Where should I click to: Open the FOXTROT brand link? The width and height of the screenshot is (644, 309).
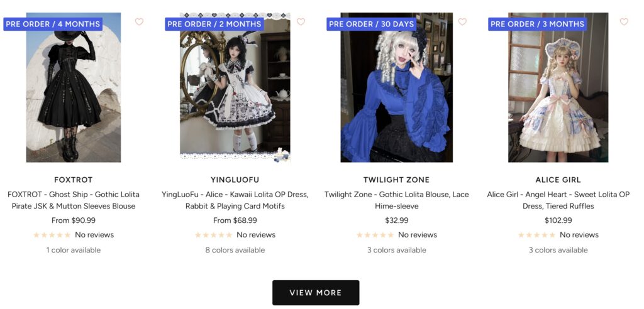[74, 180]
